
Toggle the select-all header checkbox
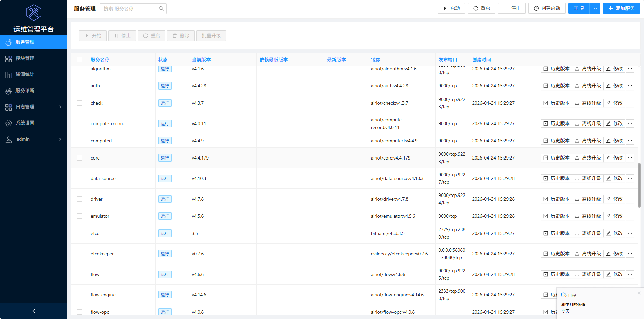point(79,60)
